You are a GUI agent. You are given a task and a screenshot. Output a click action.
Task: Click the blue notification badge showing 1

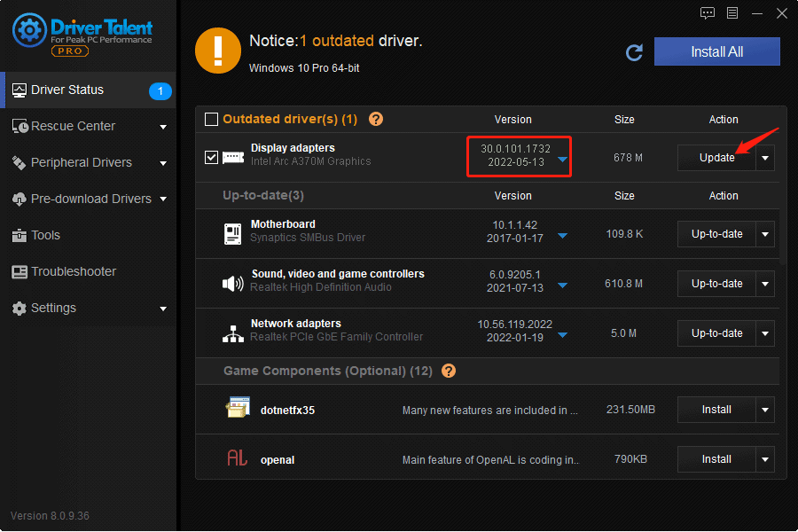(x=160, y=91)
